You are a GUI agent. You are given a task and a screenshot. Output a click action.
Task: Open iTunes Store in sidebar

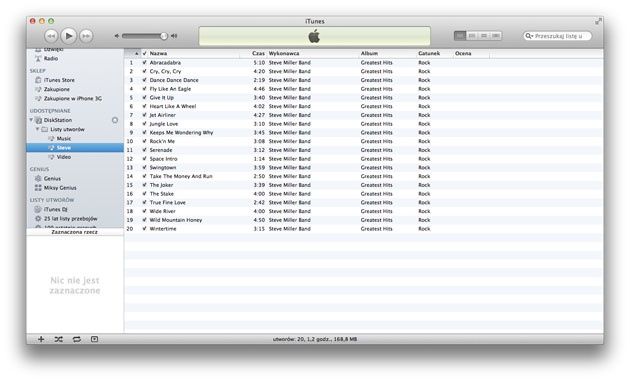pyautogui.click(x=59, y=80)
